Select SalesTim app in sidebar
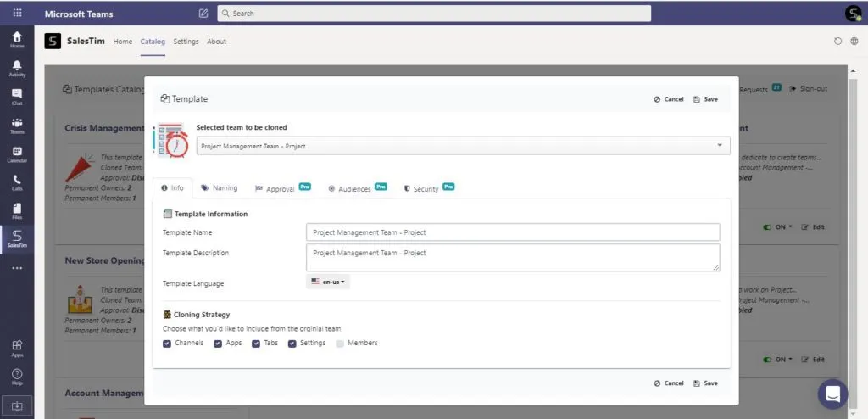Image resolution: width=868 pixels, height=419 pixels. click(17, 239)
